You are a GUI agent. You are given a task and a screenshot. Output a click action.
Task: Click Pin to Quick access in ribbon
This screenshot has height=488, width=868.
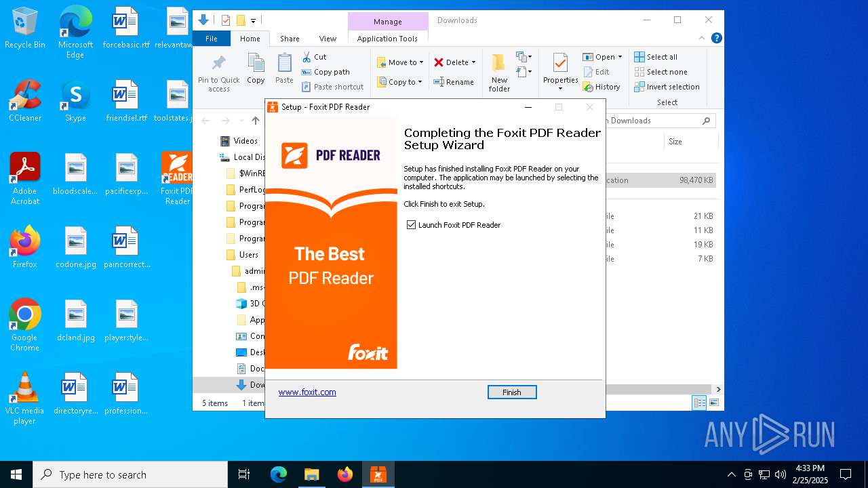(x=218, y=73)
